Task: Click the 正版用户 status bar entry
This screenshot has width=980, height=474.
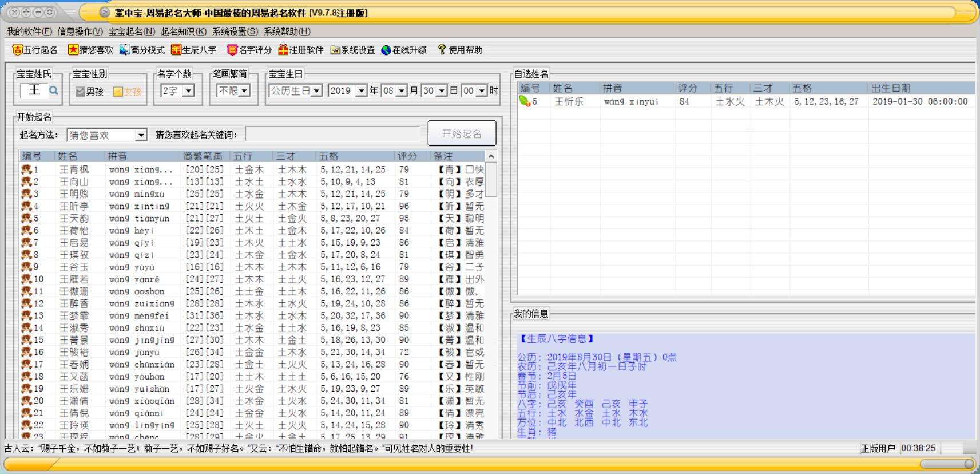Action: tap(878, 448)
